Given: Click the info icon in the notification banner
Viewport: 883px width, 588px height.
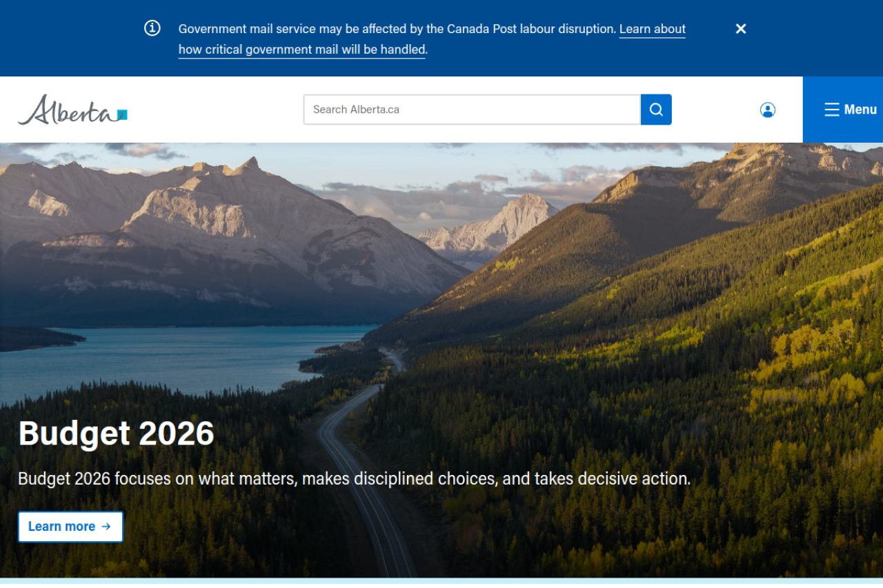Looking at the screenshot, I should coord(152,28).
